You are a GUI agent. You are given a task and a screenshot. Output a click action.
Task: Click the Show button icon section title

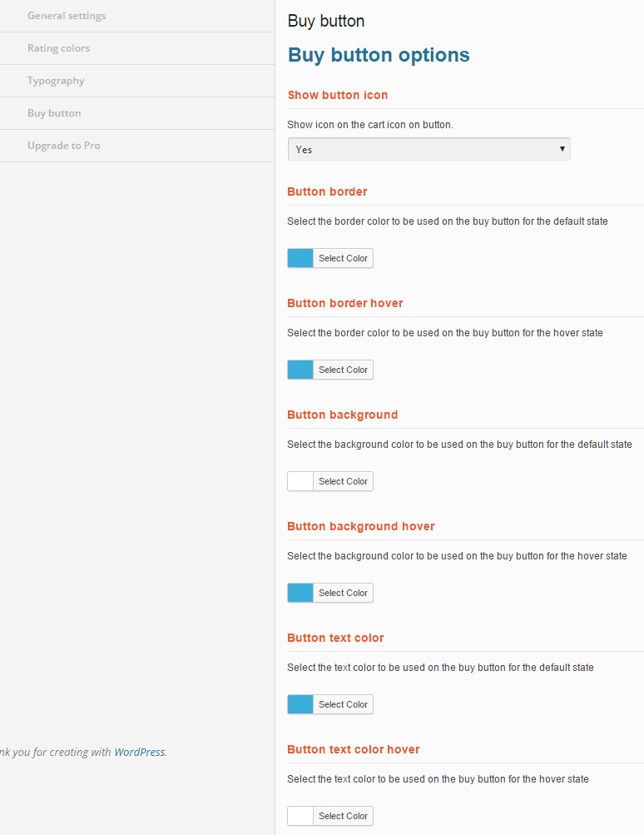point(338,96)
